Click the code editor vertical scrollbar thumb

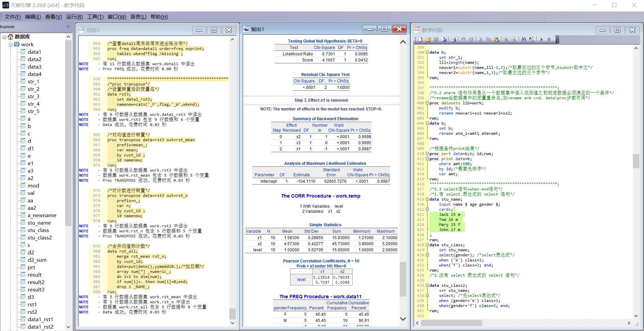click(636, 161)
